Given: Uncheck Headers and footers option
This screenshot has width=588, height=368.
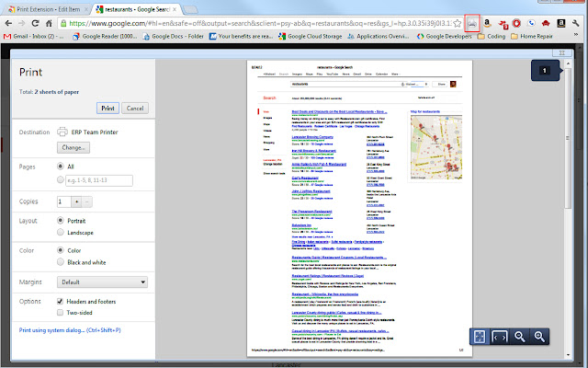Looking at the screenshot, I should (60, 301).
